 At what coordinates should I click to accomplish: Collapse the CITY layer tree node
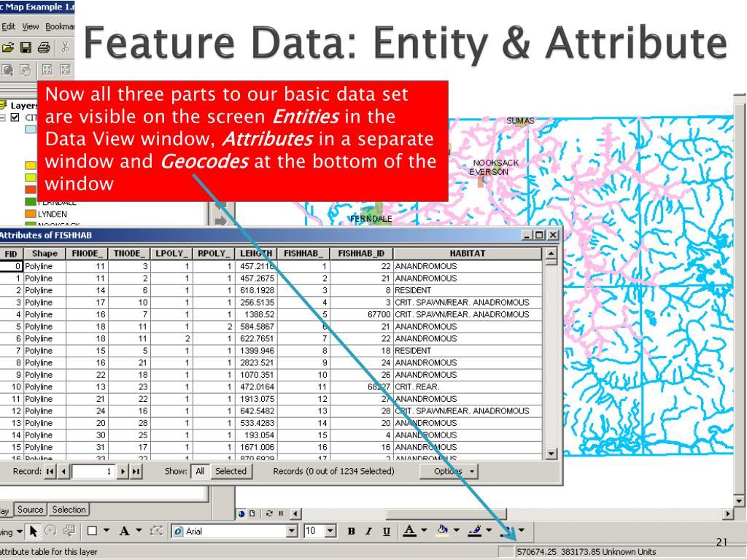tap(2, 117)
